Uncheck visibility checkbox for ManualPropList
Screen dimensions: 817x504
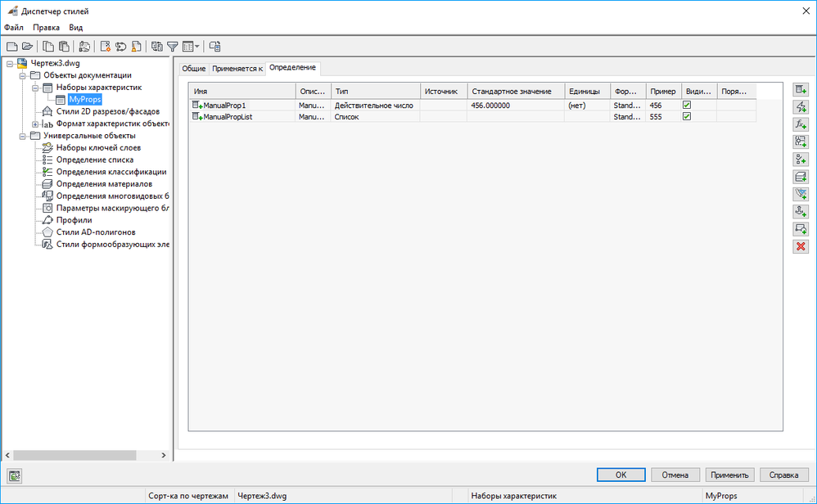click(x=687, y=117)
